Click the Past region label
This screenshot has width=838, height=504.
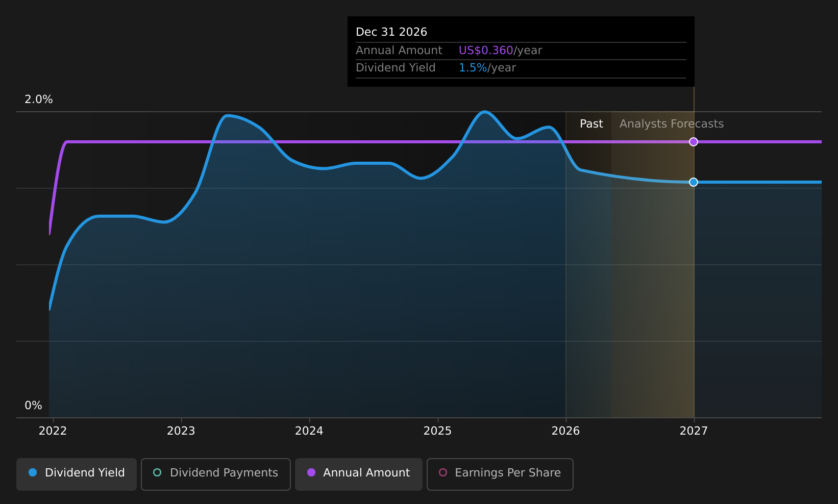(x=591, y=124)
